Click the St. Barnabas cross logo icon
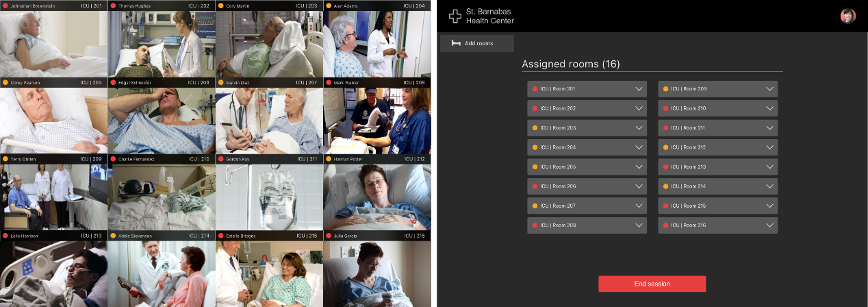The image size is (868, 307). coord(455,16)
